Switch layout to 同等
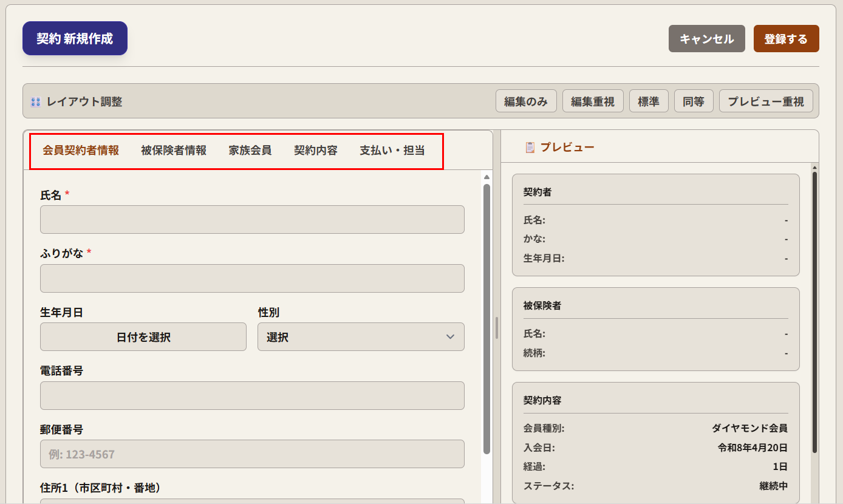 694,101
